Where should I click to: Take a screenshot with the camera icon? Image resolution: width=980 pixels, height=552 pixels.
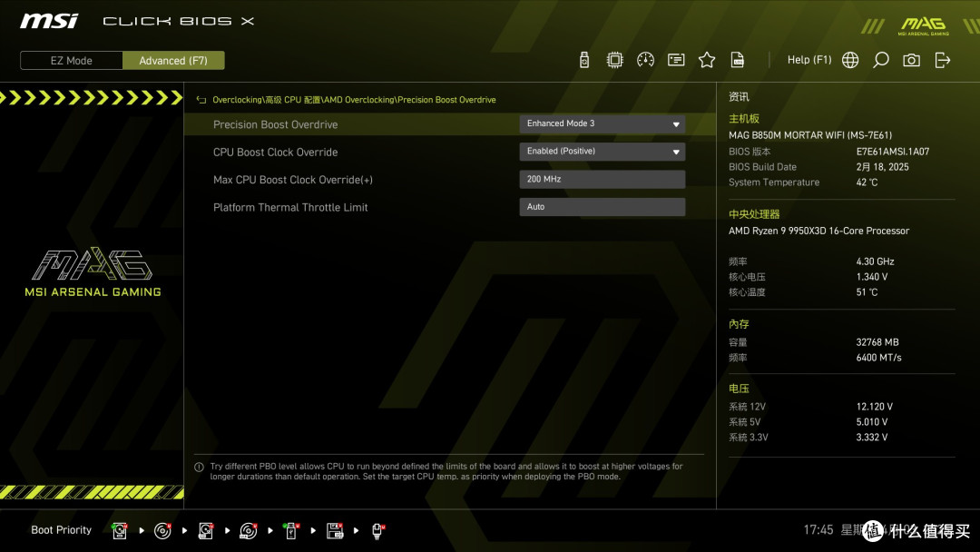point(911,60)
